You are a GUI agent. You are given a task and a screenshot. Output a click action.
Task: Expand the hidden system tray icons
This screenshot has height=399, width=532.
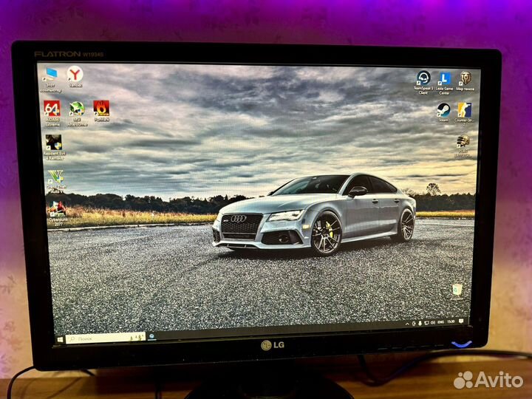click(x=407, y=324)
